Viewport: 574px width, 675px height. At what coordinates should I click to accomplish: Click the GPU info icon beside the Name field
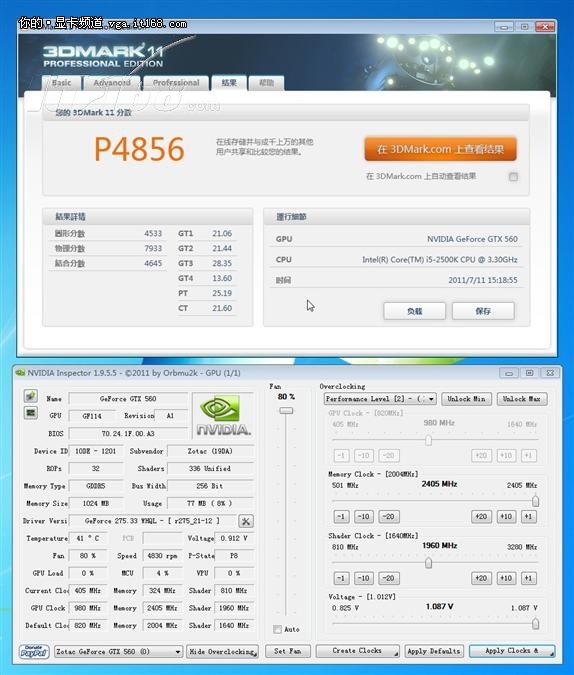click(31, 396)
